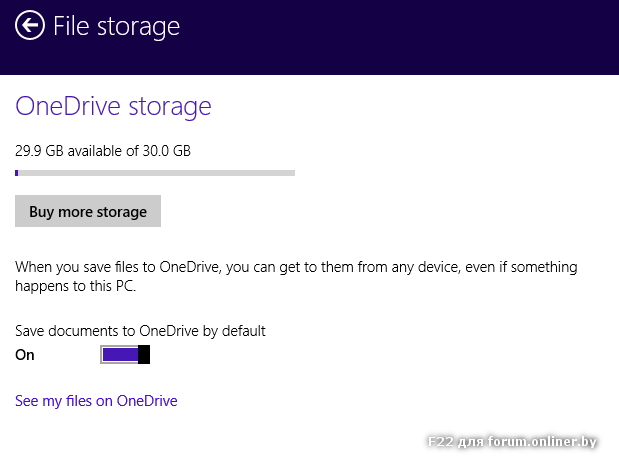Click the 30.0 GB total capacity value
619x465 pixels.
click(167, 151)
